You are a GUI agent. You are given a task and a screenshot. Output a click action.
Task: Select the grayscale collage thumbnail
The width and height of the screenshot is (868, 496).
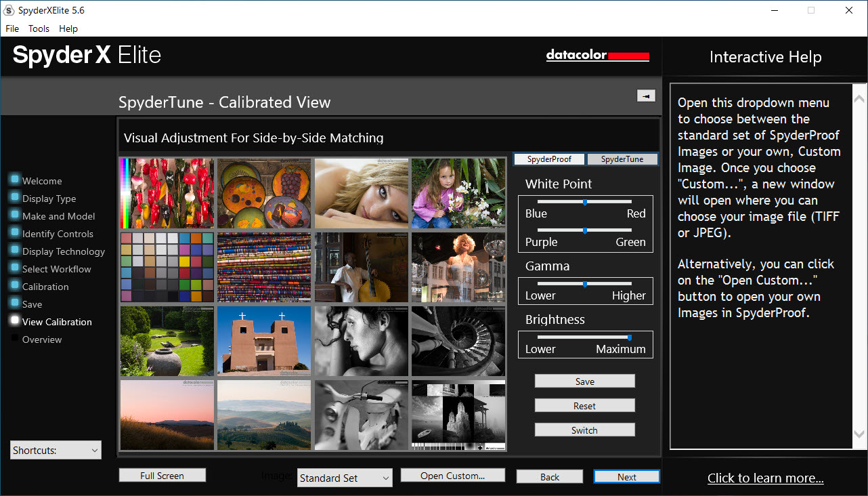[x=458, y=415]
